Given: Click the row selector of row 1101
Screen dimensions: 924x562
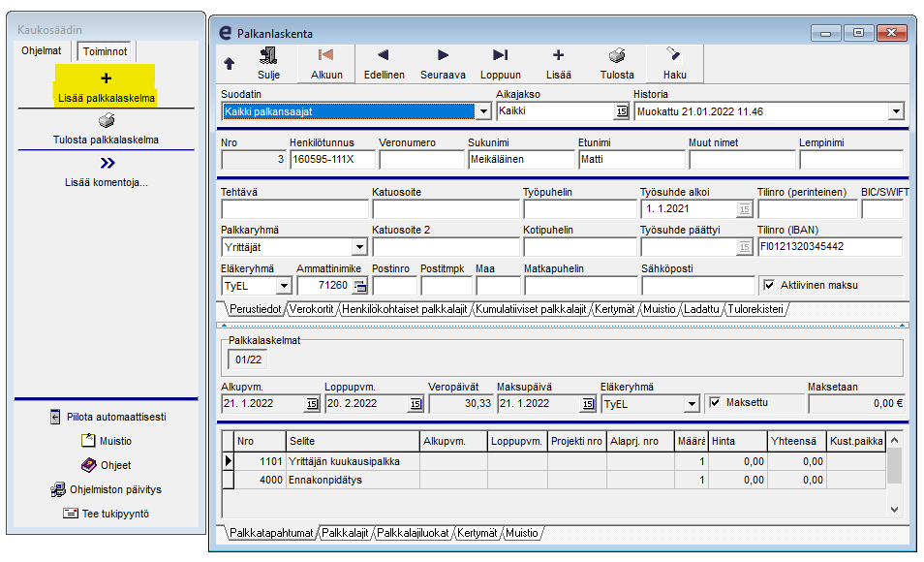Looking at the screenshot, I should pos(228,461).
